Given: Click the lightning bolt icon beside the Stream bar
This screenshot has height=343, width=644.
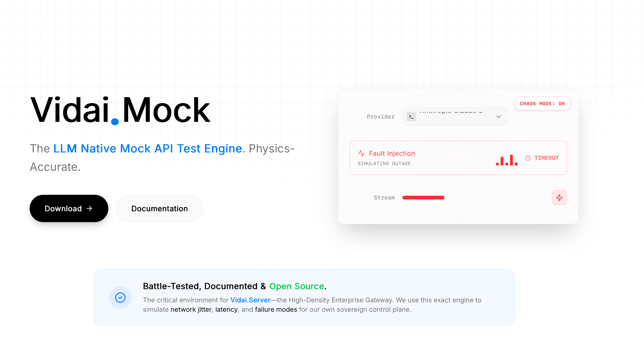Looking at the screenshot, I should [x=559, y=197].
